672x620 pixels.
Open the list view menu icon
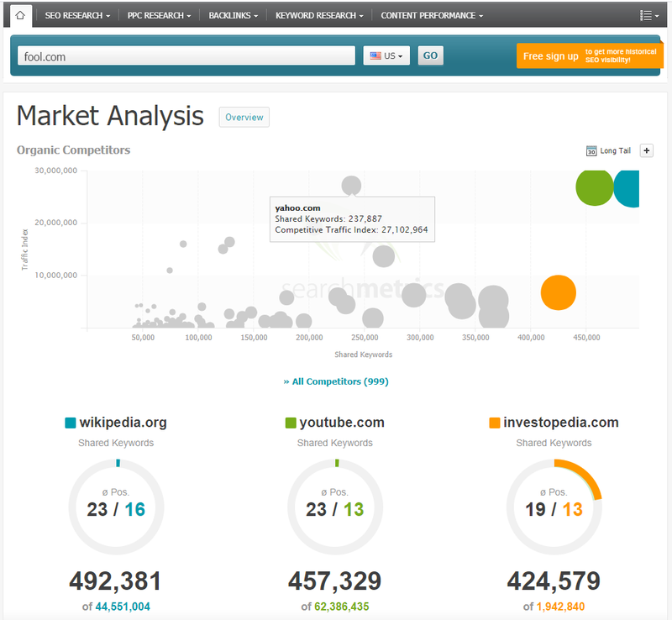pos(648,15)
